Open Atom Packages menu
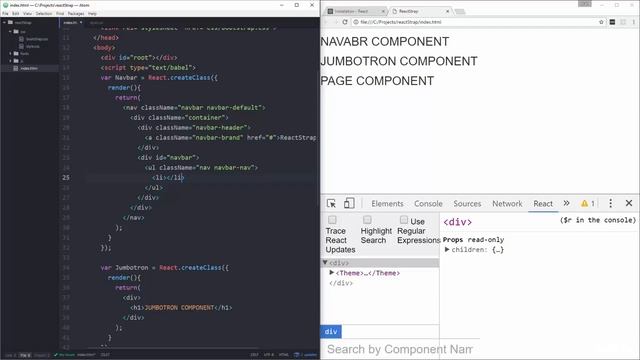The width and height of the screenshot is (640, 360). tap(76, 13)
